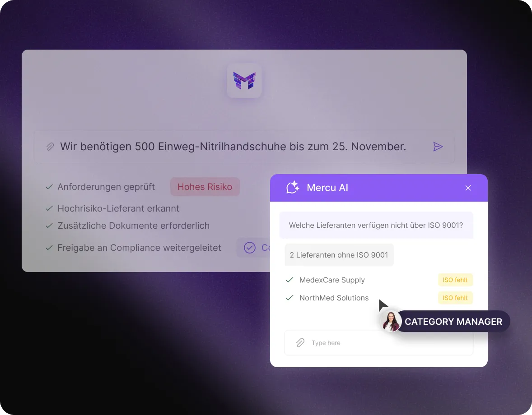The image size is (532, 415).
Task: Send the Nitrilhandschuhe request with arrow icon
Action: click(x=438, y=147)
